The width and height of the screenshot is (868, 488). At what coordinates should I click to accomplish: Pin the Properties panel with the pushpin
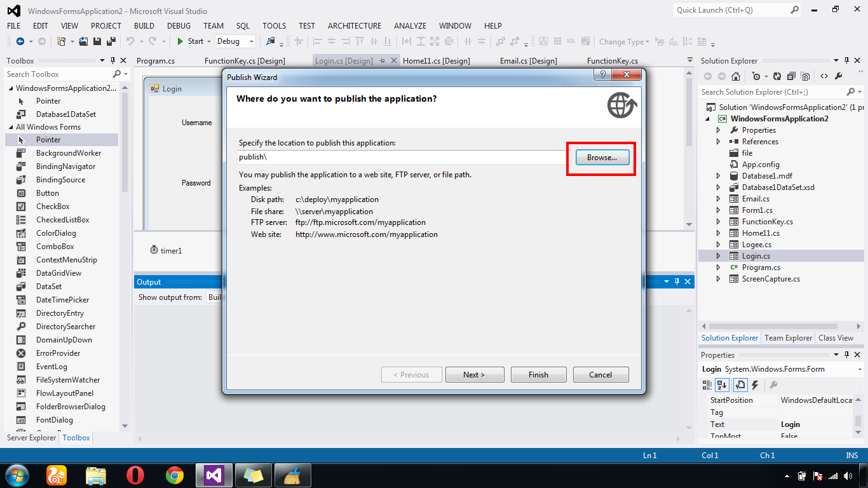pyautogui.click(x=846, y=355)
